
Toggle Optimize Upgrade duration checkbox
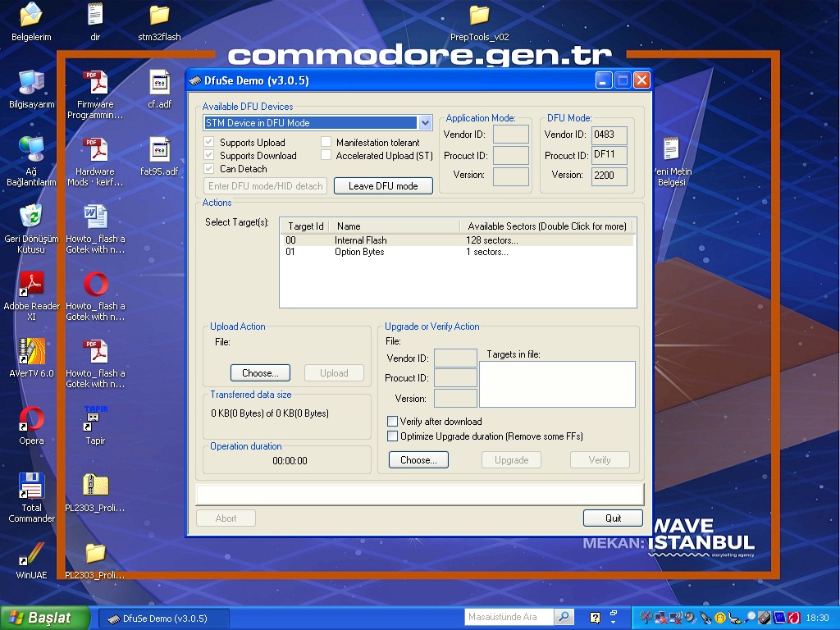pyautogui.click(x=392, y=436)
